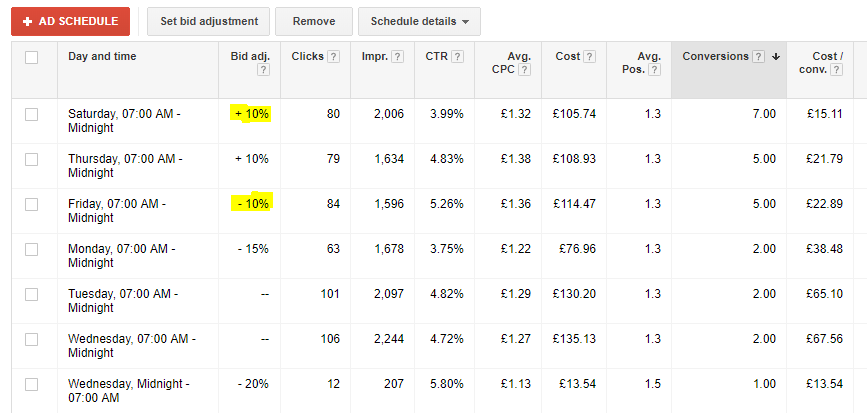Expand the Schedule details dropdown
The height and width of the screenshot is (413, 867).
419,22
